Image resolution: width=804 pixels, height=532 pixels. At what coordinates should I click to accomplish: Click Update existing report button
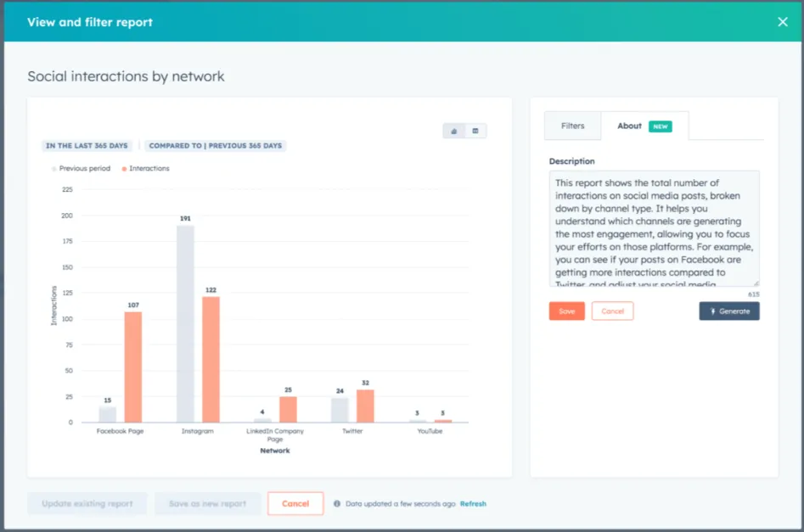[87, 504]
